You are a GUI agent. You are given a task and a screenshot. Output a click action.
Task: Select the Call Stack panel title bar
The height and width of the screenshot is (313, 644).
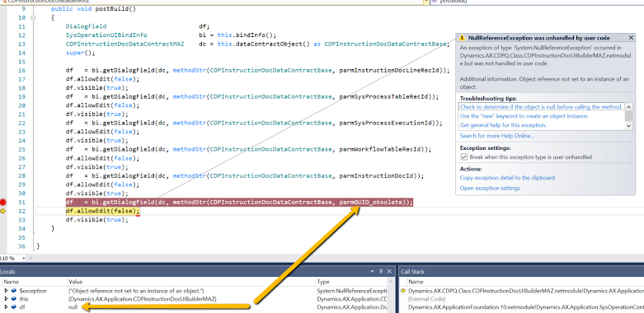[x=521, y=271]
